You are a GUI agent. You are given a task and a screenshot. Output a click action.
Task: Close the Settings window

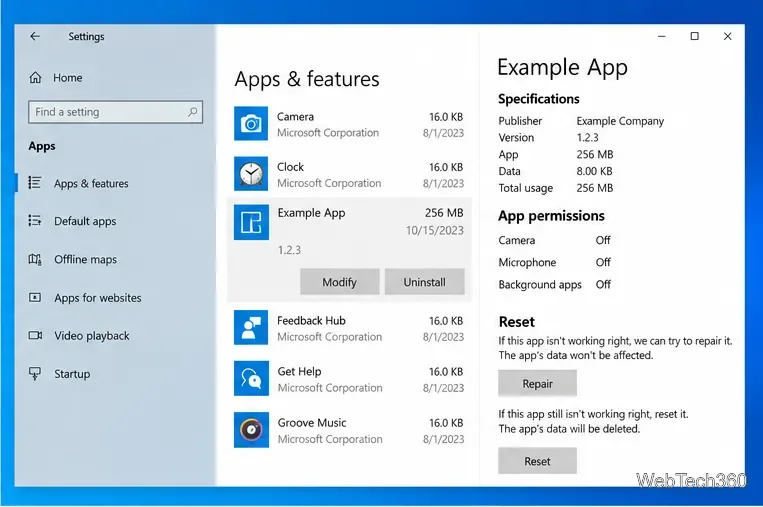(x=727, y=36)
